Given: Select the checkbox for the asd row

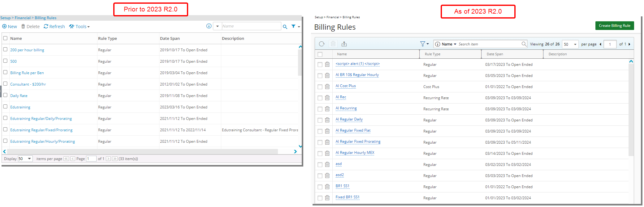Looking at the screenshot, I should [x=320, y=165].
